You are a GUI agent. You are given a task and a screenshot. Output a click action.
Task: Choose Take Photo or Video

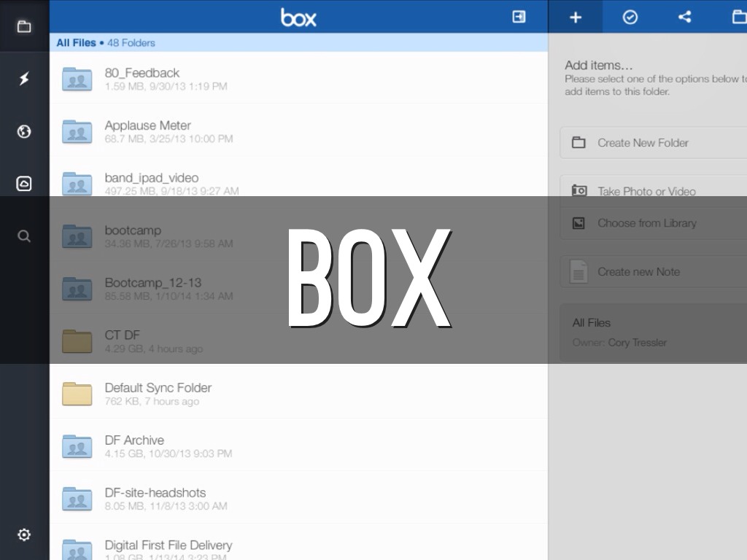click(646, 191)
